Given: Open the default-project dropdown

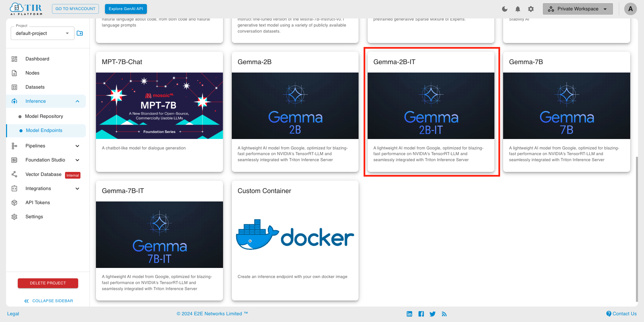Looking at the screenshot, I should tap(43, 33).
